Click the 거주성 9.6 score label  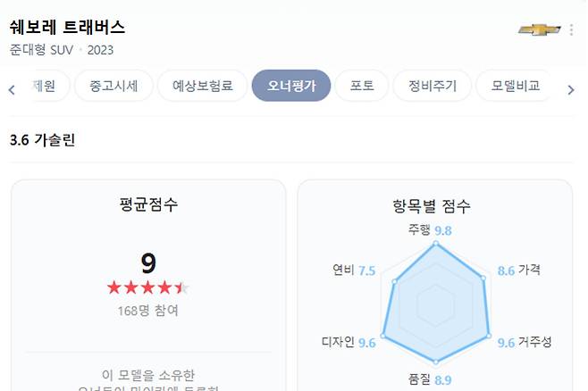(524, 342)
